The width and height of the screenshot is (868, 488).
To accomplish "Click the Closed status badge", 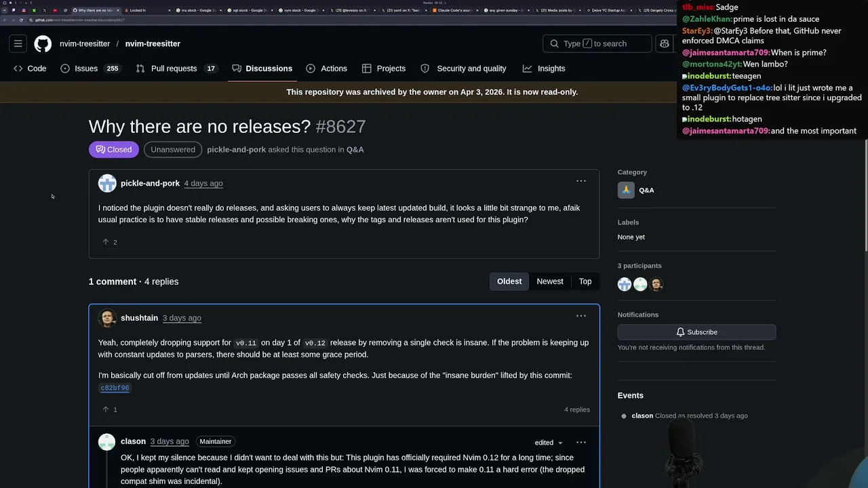I will [x=114, y=150].
